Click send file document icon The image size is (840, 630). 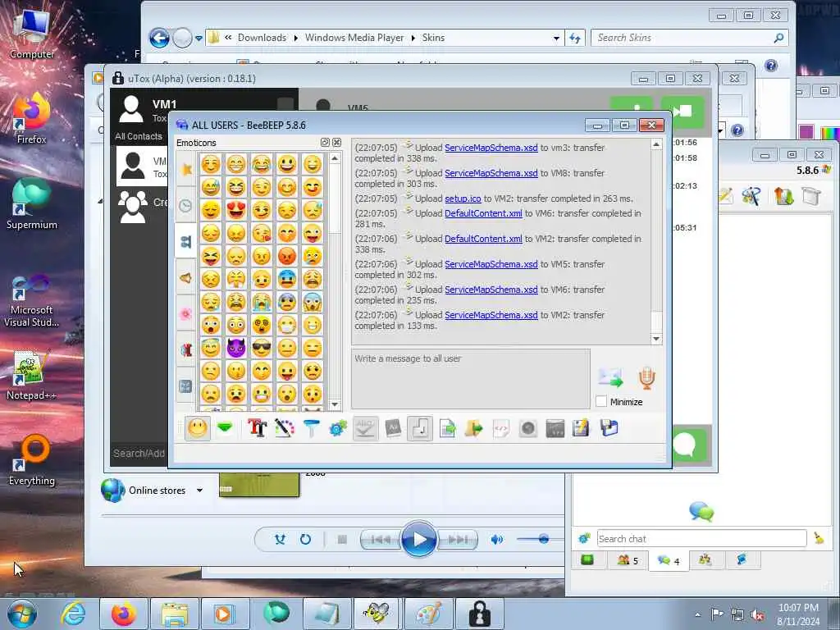447,428
